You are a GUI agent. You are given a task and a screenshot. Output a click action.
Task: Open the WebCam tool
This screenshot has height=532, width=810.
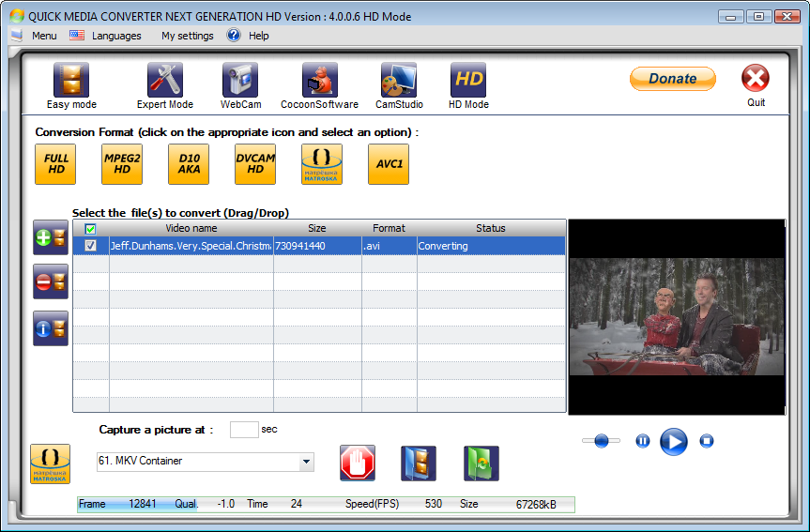coord(240,80)
